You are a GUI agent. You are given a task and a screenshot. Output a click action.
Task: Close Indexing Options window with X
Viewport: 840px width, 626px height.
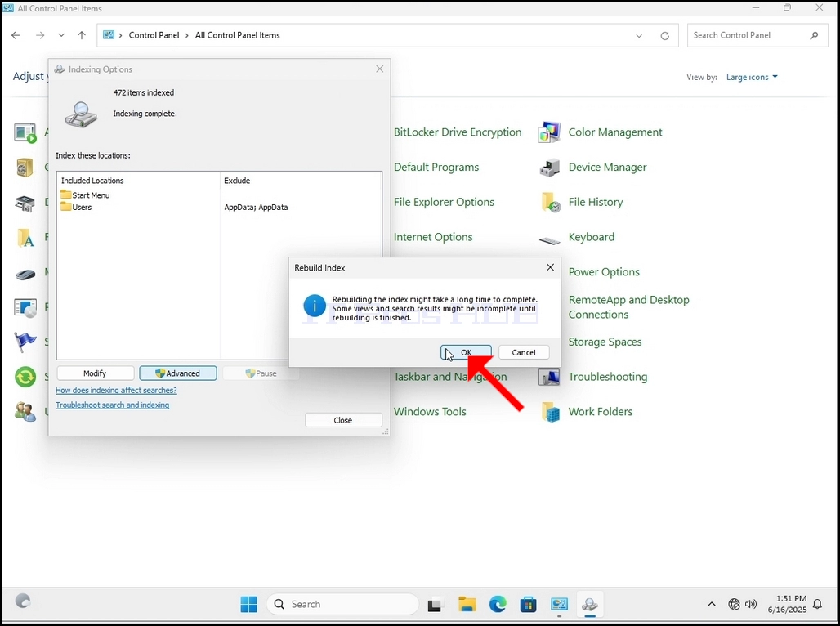pyautogui.click(x=380, y=69)
